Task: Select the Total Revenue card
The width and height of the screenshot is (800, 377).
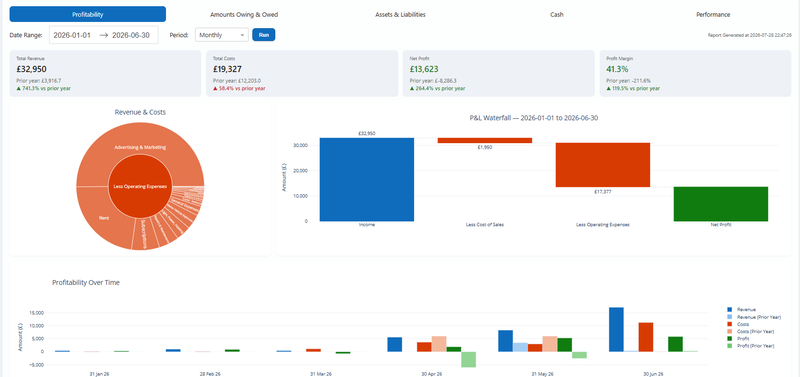Action: [x=105, y=73]
